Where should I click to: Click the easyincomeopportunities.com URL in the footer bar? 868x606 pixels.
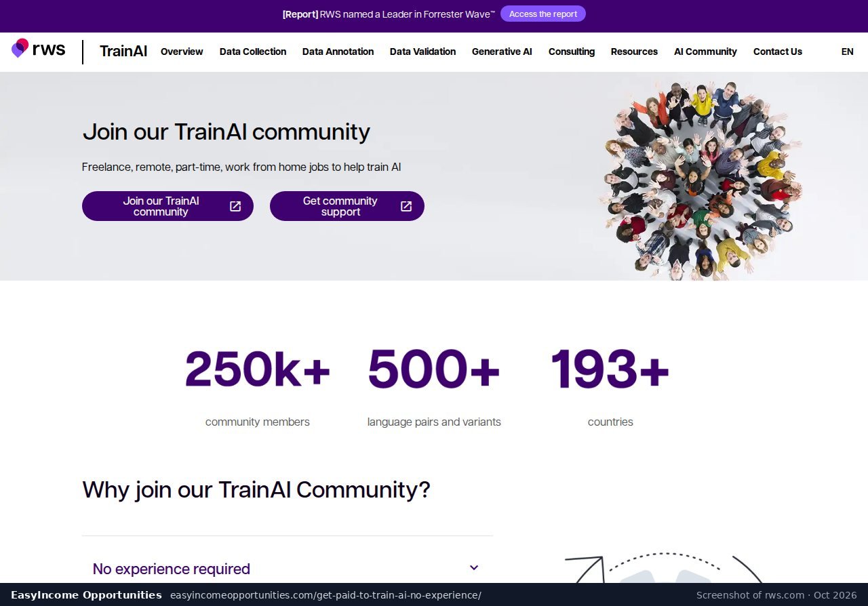click(x=325, y=595)
